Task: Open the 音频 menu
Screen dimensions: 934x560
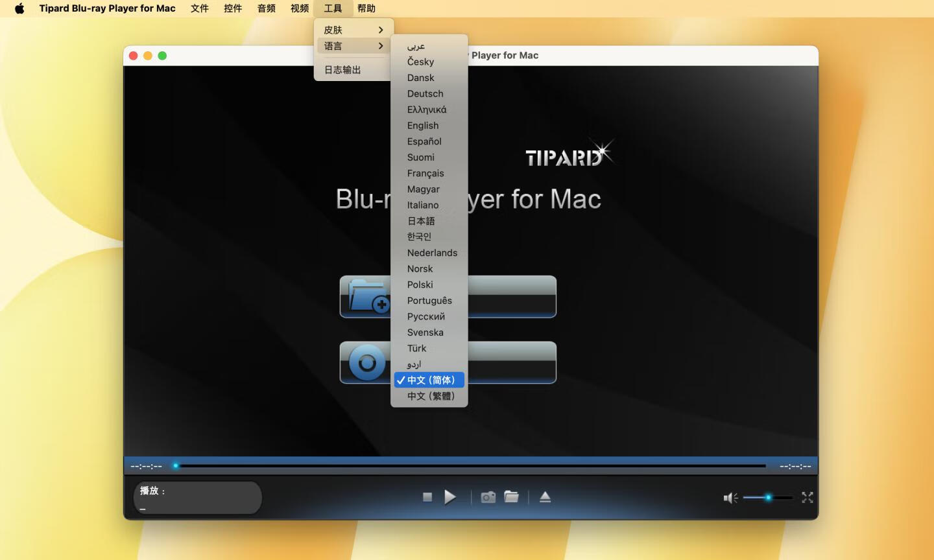Action: (x=267, y=8)
